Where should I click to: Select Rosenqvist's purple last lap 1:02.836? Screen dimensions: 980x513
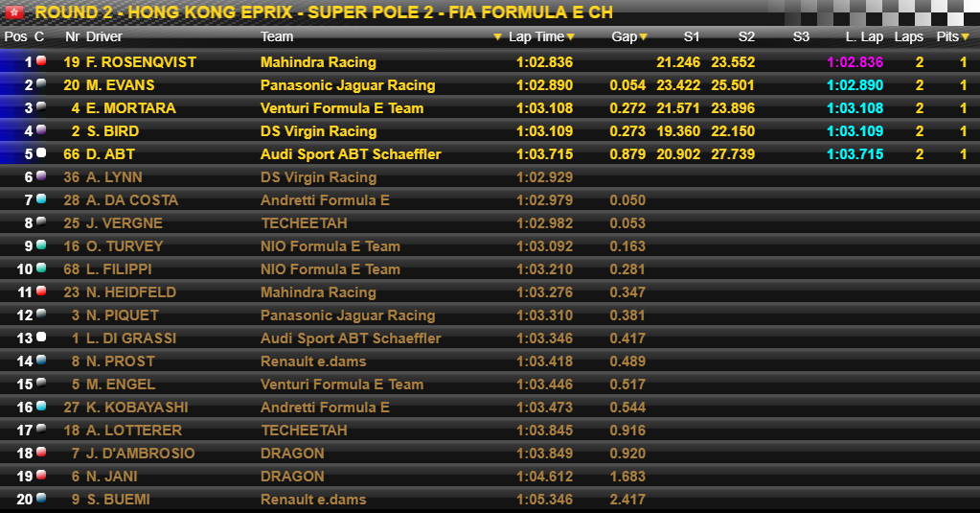[855, 62]
